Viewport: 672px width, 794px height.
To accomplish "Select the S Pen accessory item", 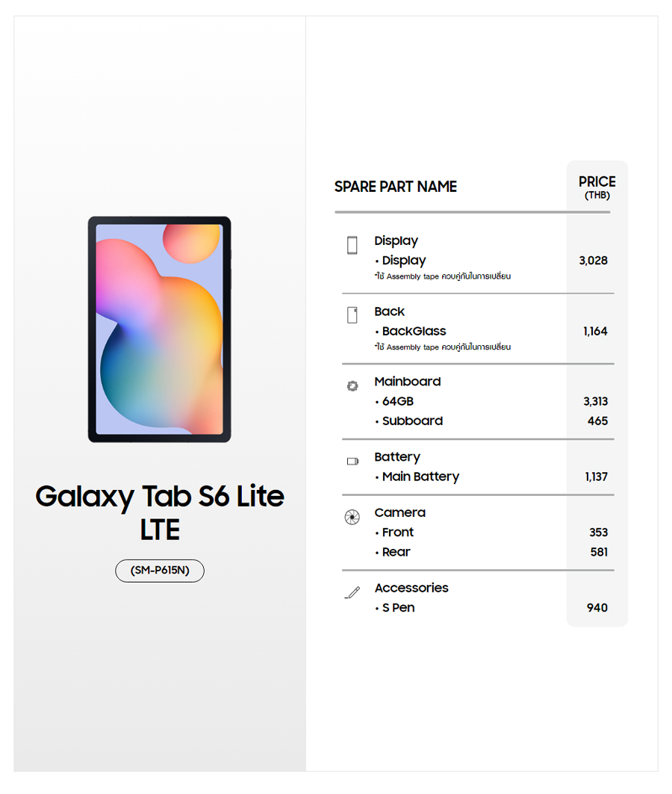I will [398, 608].
